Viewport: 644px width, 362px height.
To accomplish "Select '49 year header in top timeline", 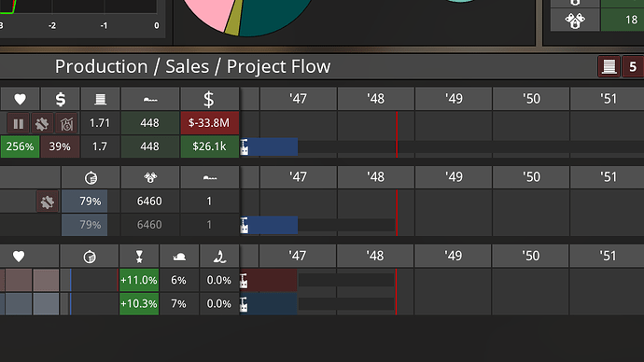I will click(x=454, y=99).
